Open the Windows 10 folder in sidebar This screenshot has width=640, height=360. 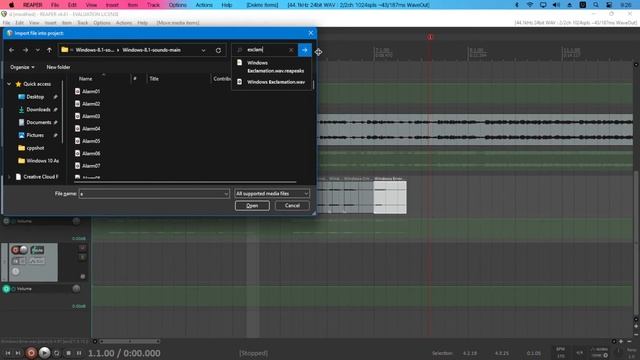click(39, 161)
